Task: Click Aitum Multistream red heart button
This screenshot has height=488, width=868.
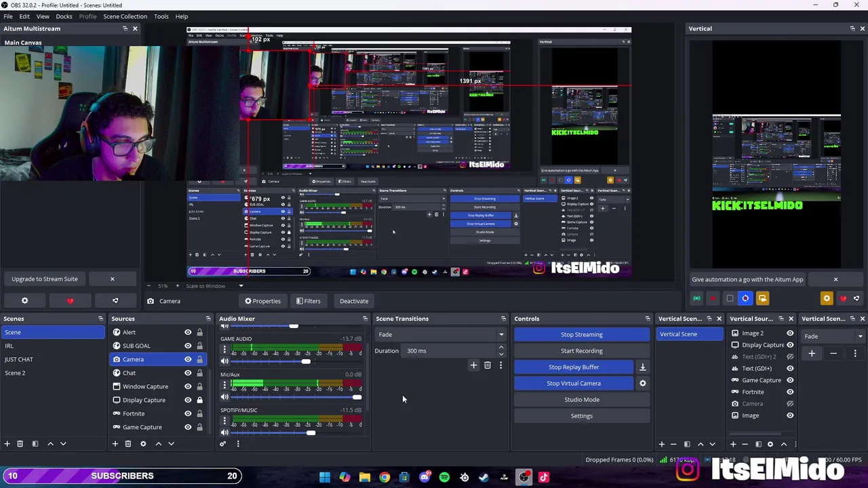Action: pos(70,301)
